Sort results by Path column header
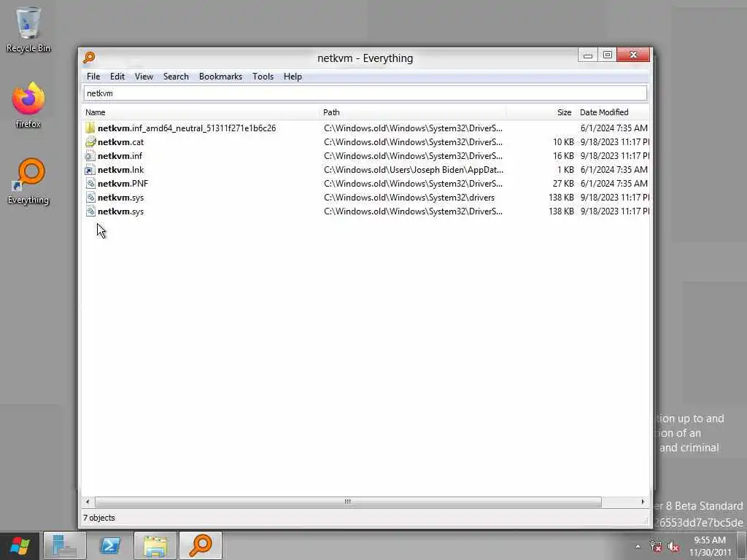Viewport: 747px width, 560px height. tap(332, 112)
